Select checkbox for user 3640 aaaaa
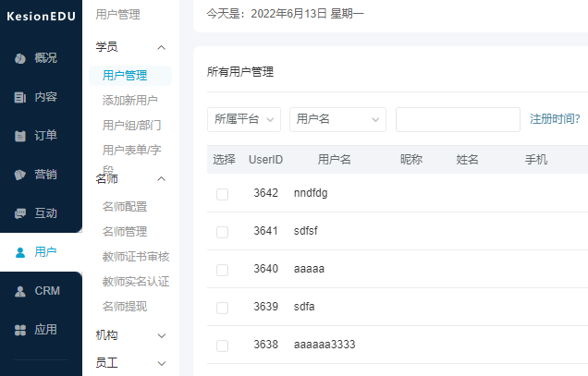Viewport: 588px width, 376px height. 222,270
